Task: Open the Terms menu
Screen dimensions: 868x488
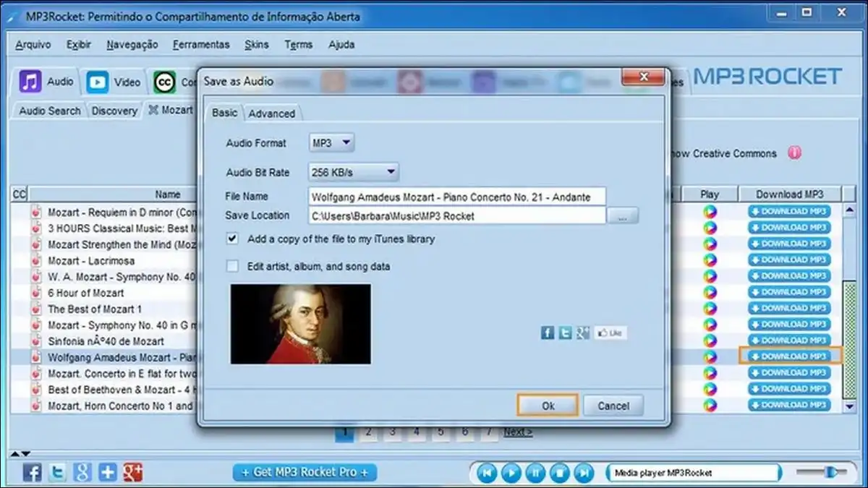Action: [x=298, y=44]
